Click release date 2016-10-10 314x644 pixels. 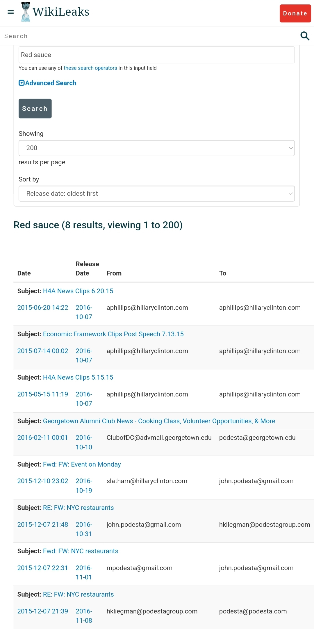click(x=84, y=442)
